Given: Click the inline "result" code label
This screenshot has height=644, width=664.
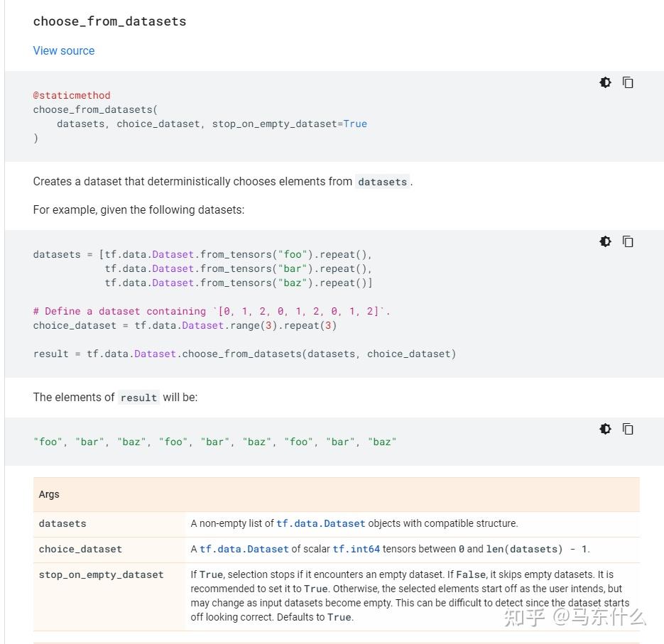Looking at the screenshot, I should pos(138,398).
